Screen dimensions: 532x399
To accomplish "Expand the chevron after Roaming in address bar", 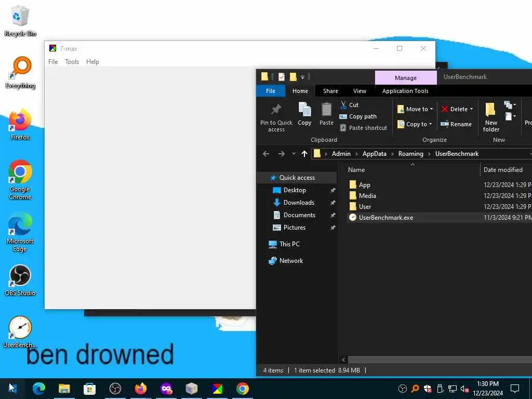I will pyautogui.click(x=429, y=154).
